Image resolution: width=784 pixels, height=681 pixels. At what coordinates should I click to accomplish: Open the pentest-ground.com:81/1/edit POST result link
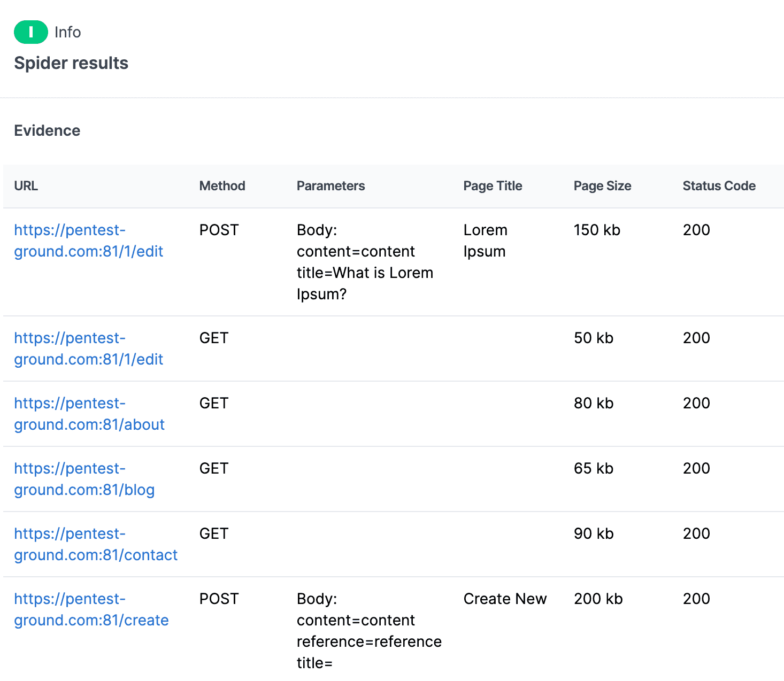point(88,241)
